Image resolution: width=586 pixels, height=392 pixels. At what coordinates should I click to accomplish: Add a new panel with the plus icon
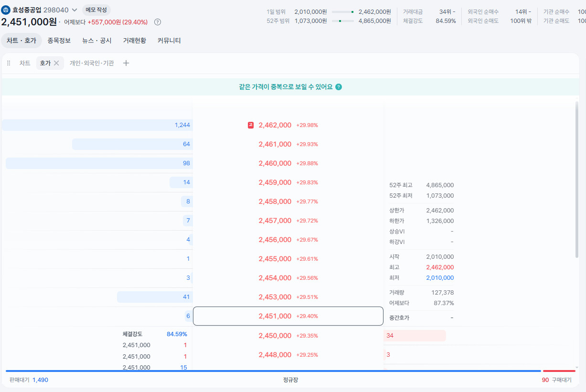coord(126,63)
